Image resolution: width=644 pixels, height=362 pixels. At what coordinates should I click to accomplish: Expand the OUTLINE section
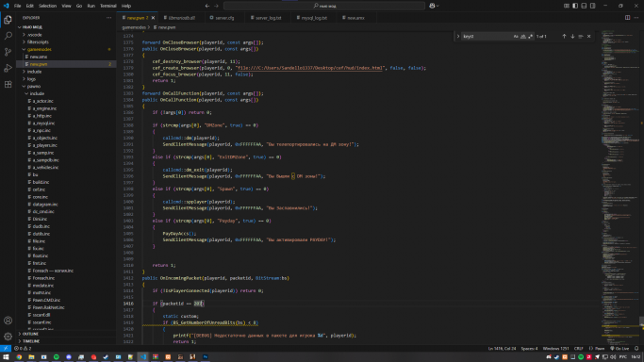coord(30,334)
